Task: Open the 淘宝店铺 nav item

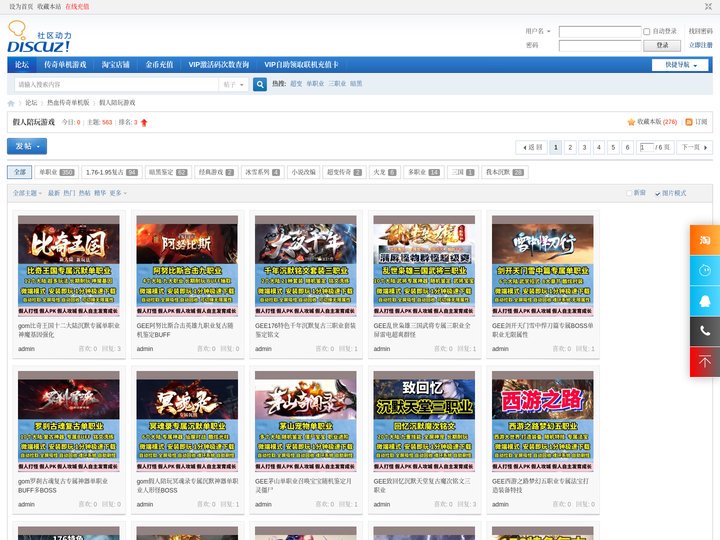Action: click(116, 65)
